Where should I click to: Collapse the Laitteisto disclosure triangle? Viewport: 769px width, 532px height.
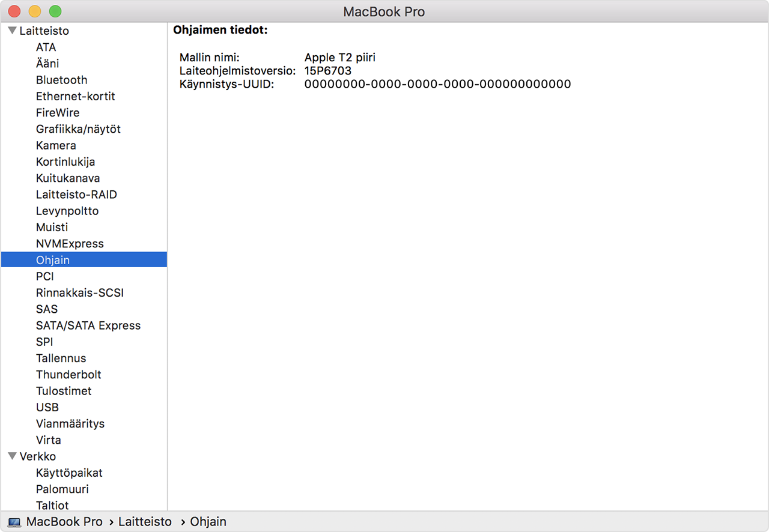pyautogui.click(x=12, y=31)
